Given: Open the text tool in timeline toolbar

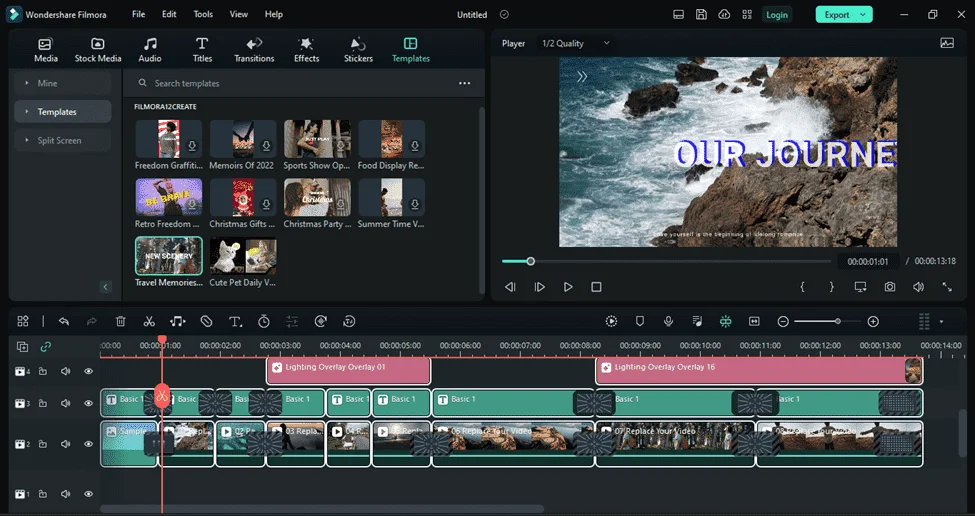Looking at the screenshot, I should click(235, 321).
